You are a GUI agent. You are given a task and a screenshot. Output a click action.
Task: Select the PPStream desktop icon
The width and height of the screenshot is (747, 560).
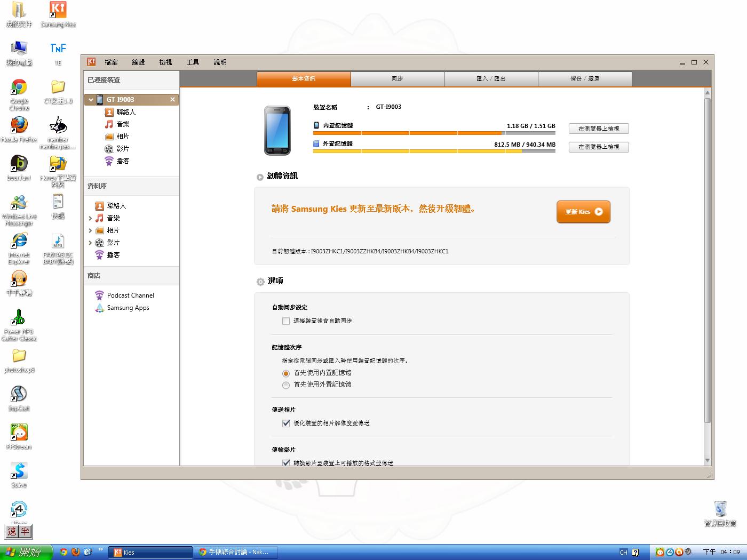[x=19, y=437]
